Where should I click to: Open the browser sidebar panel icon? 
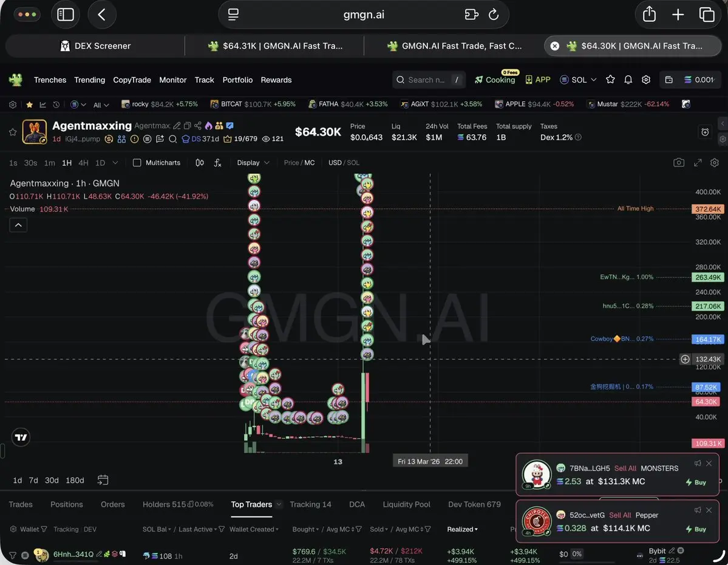pyautogui.click(x=66, y=15)
